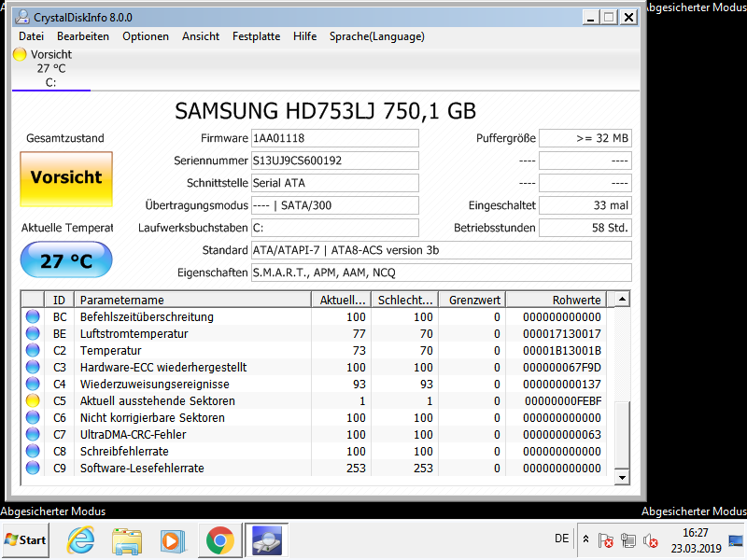747x560 pixels.
Task: Click the Puffergröße field >= 32 MB
Action: click(x=585, y=138)
